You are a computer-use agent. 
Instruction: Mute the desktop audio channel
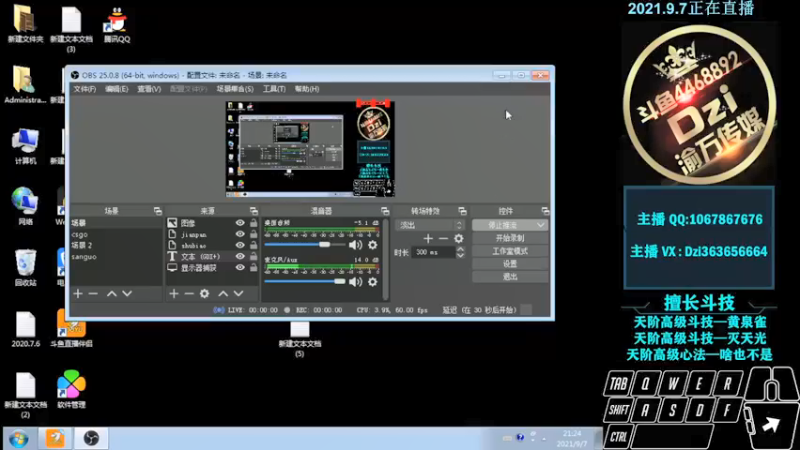point(356,245)
